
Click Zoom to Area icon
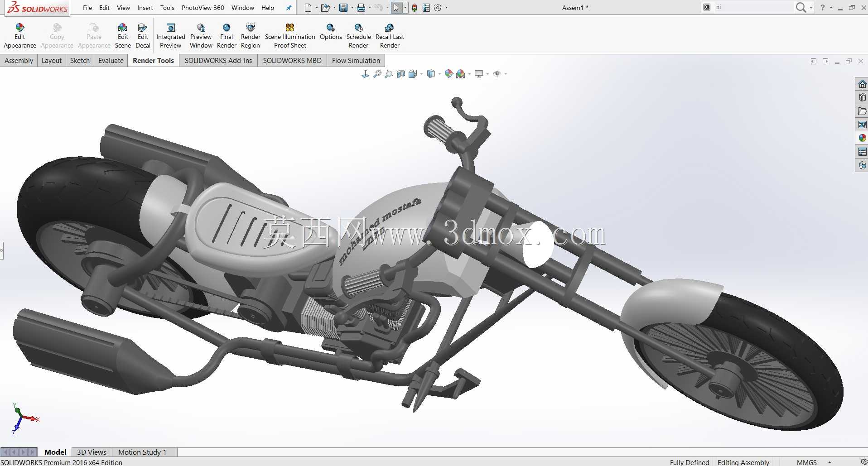tap(389, 74)
